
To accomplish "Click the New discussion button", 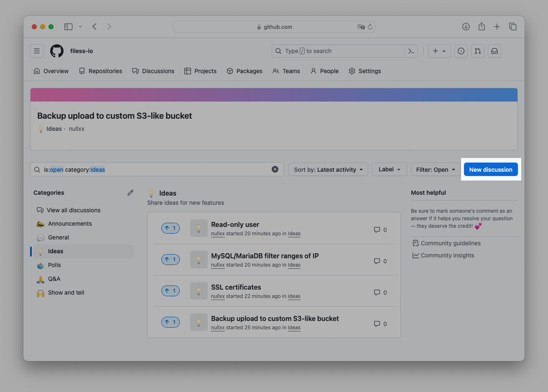I will [491, 170].
